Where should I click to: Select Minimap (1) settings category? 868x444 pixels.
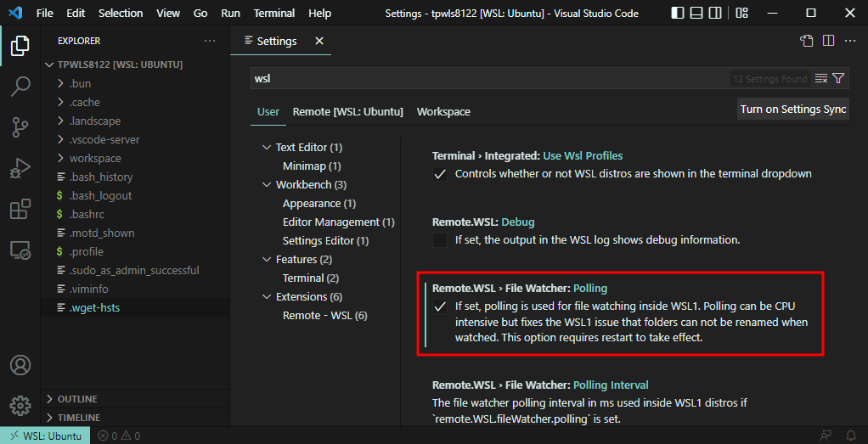(x=312, y=166)
